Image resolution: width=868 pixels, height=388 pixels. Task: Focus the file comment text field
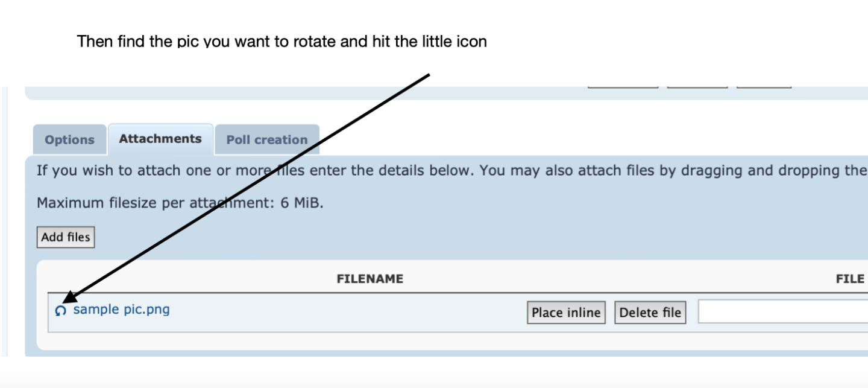[x=782, y=312]
